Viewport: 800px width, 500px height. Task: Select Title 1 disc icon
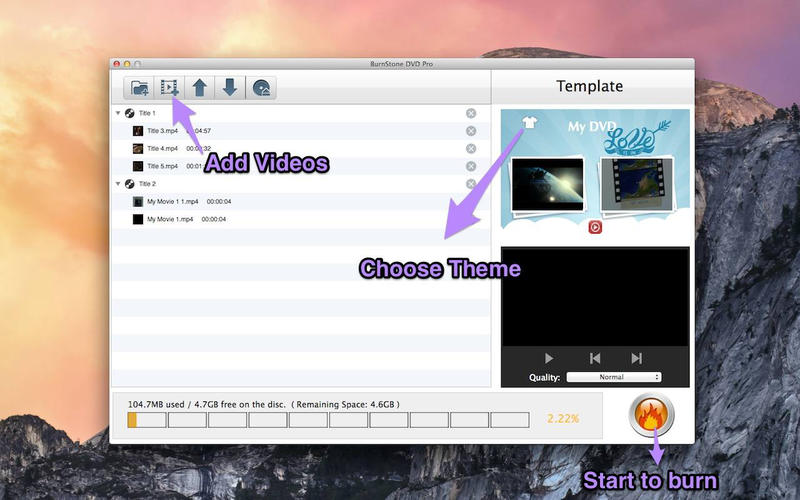coord(130,113)
